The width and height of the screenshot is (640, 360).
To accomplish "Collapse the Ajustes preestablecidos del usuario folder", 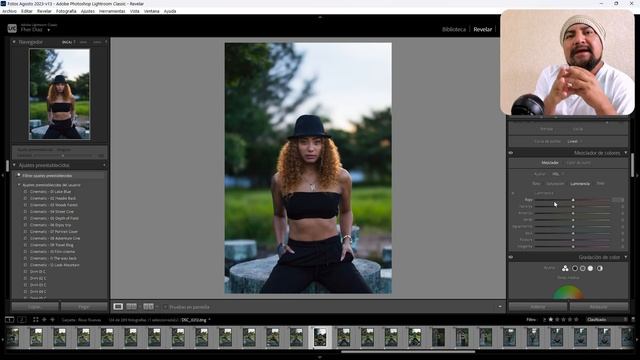I will pos(19,185).
